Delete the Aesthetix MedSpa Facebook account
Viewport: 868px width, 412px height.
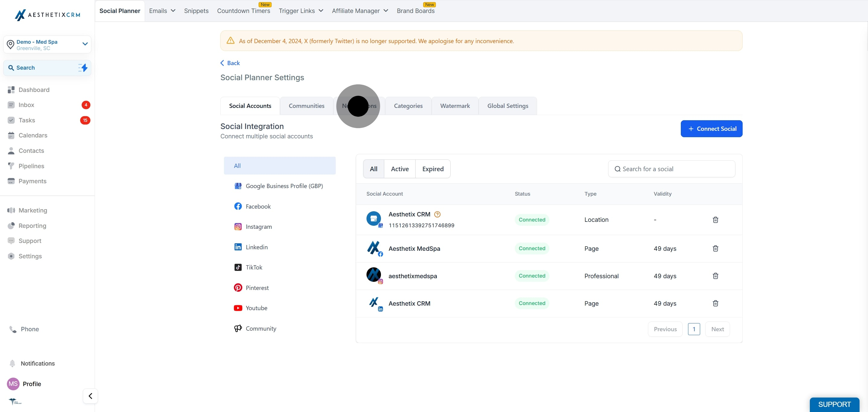(715, 249)
